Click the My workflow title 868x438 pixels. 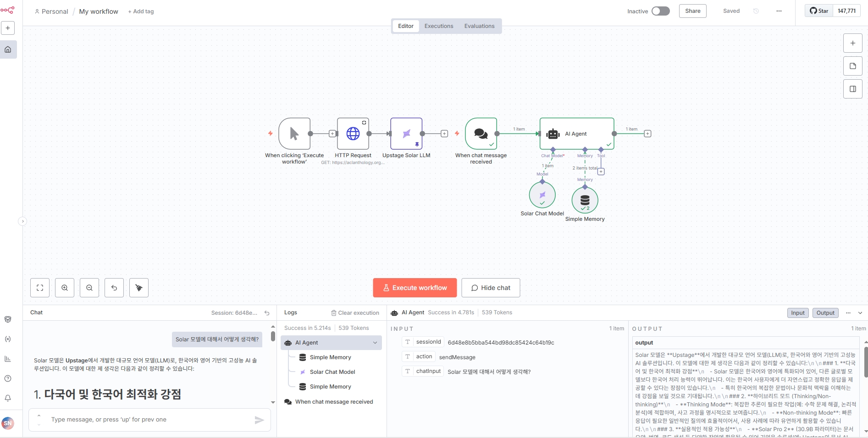99,11
